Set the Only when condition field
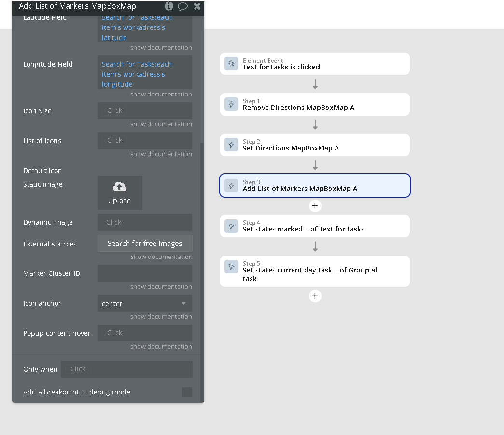 tap(126, 369)
